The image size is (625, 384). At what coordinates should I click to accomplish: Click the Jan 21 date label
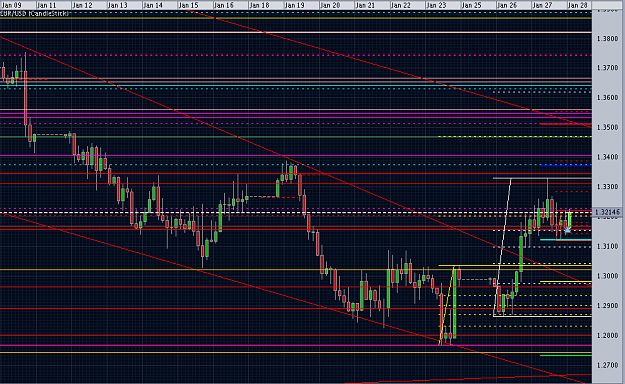365,5
